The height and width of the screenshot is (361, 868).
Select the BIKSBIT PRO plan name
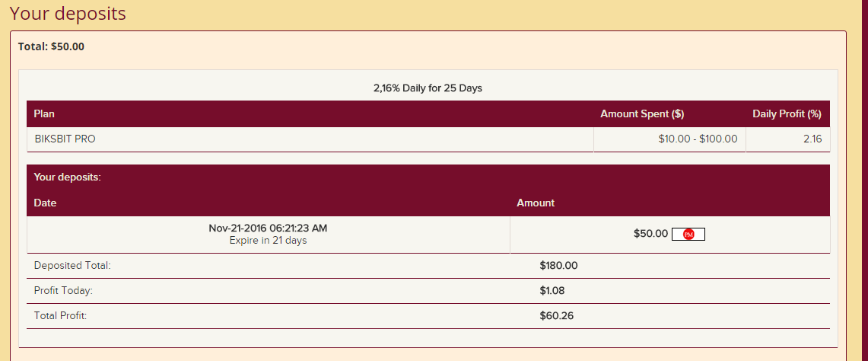tap(65, 139)
